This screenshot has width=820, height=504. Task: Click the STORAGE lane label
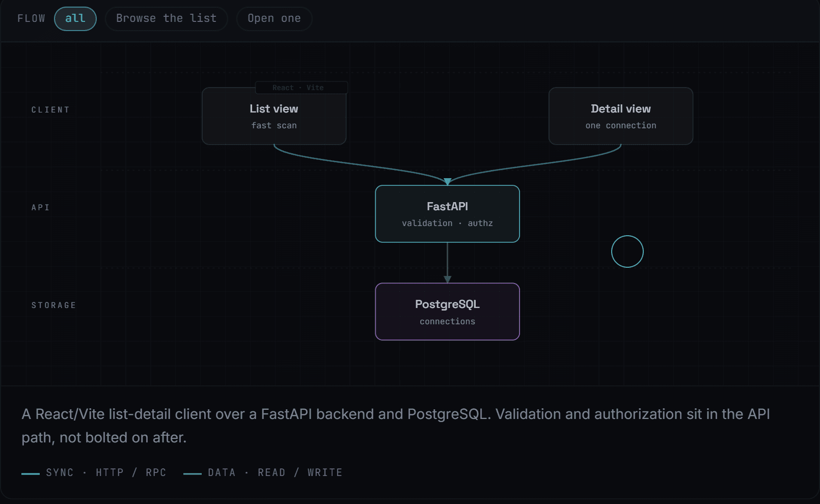54,305
